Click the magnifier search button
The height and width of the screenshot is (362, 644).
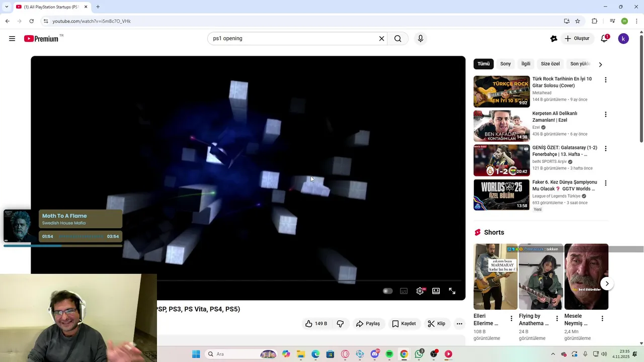397,39
